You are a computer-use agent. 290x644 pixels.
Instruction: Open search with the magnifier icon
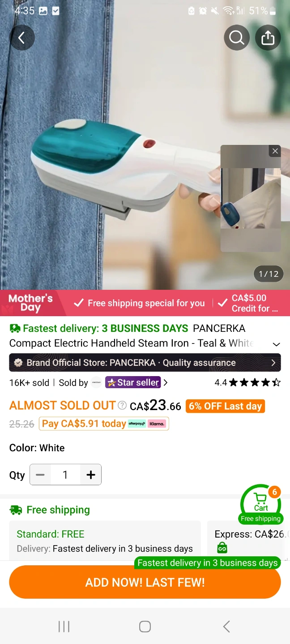[x=237, y=38]
